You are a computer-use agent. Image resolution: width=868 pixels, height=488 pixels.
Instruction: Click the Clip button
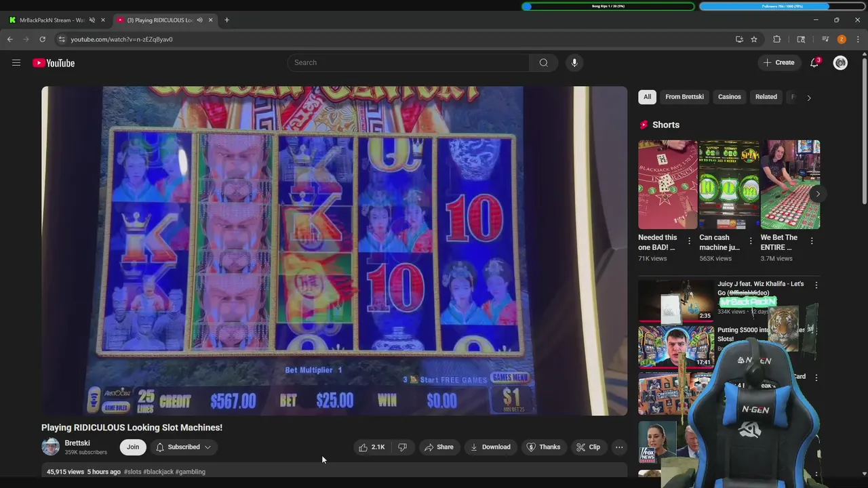click(x=588, y=447)
